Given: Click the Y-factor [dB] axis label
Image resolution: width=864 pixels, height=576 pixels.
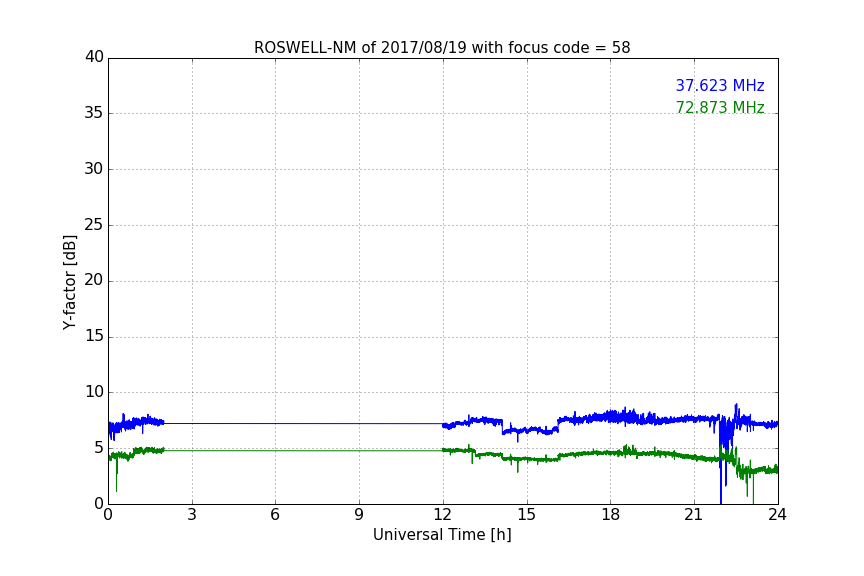Looking at the screenshot, I should (69, 282).
